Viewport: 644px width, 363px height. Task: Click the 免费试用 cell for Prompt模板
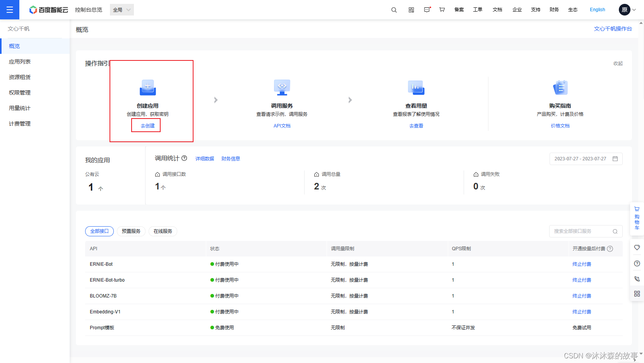point(582,328)
